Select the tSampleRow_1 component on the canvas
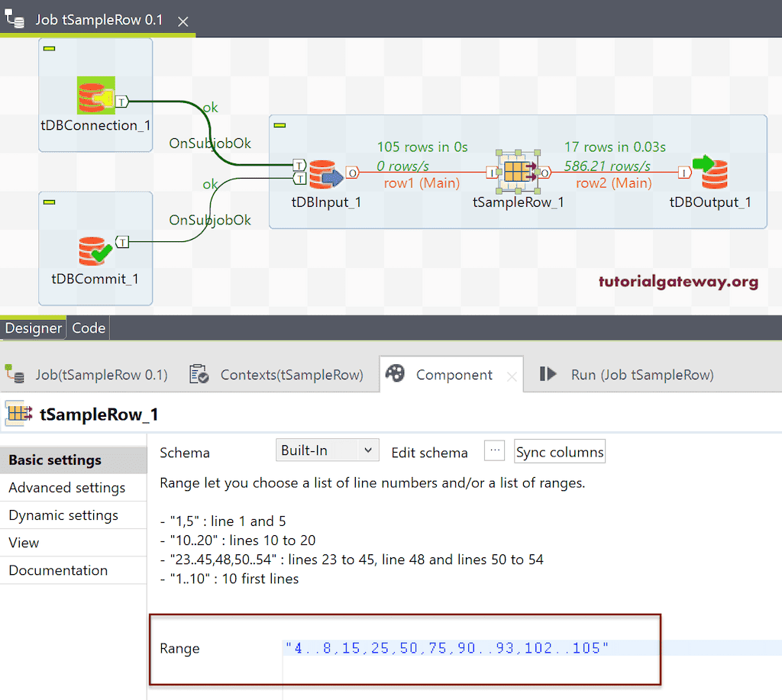The image size is (782, 700). click(519, 172)
